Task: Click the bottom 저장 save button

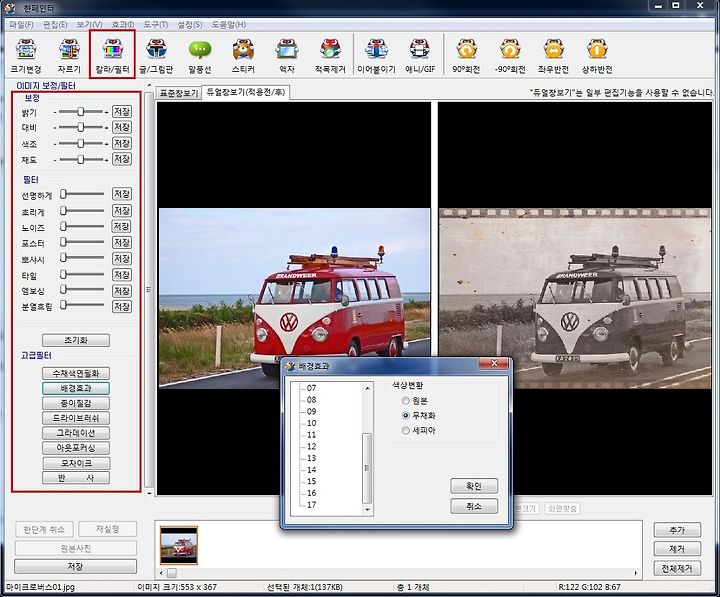Action: [x=75, y=566]
